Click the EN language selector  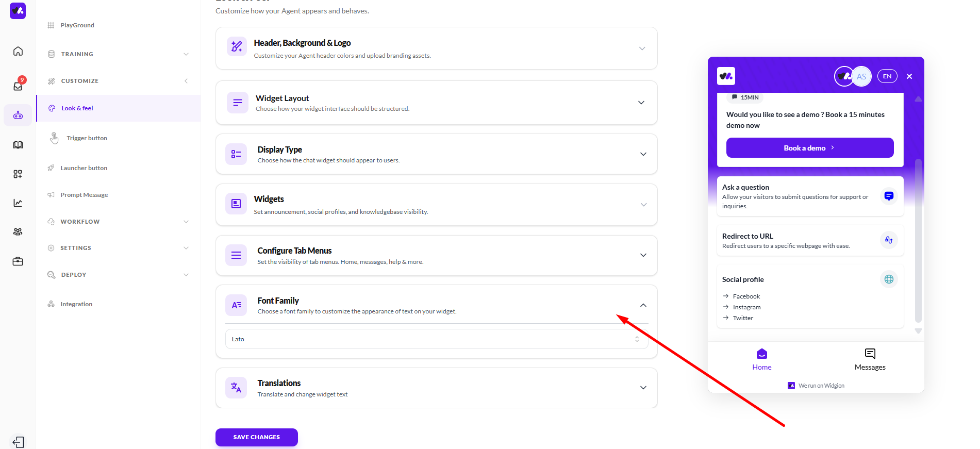(x=887, y=76)
